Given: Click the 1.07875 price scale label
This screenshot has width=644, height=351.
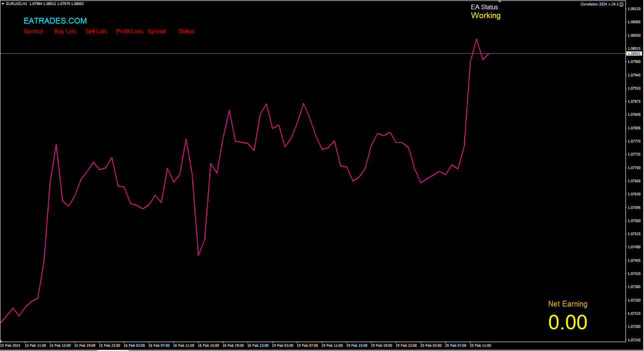Looking at the screenshot, I should coord(635,101).
